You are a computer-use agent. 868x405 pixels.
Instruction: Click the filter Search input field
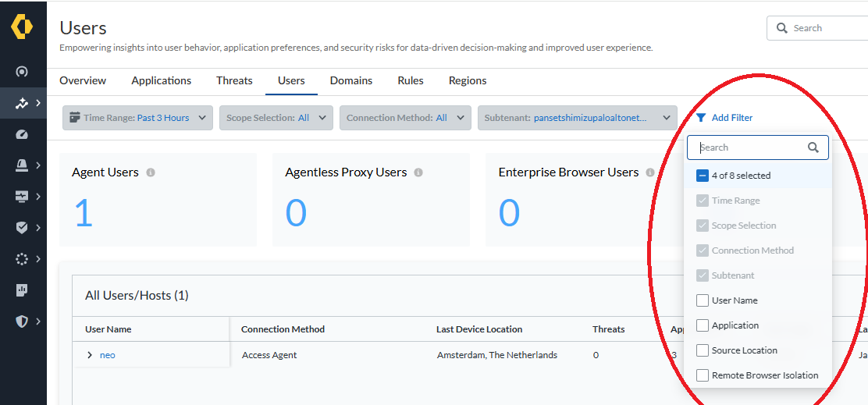(749, 147)
